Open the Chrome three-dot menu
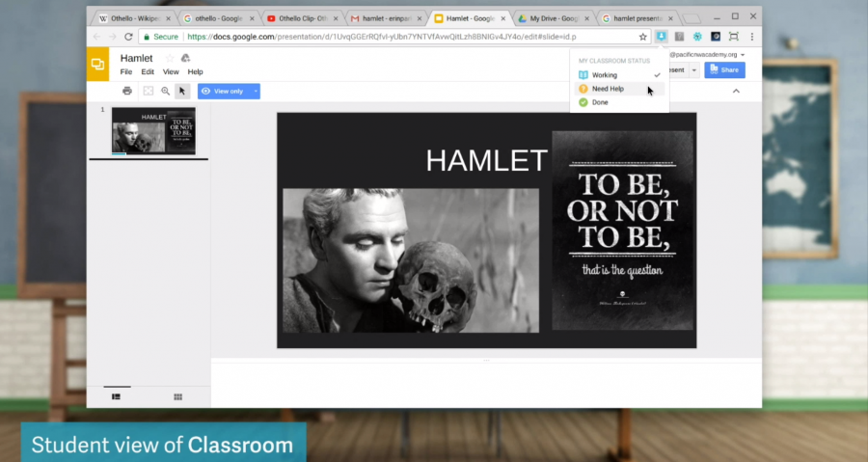 [751, 37]
